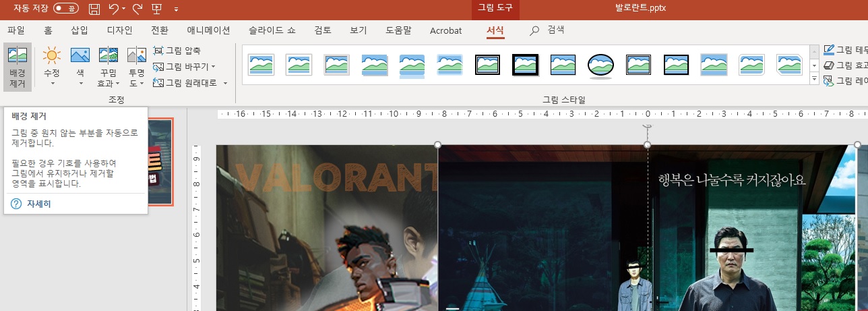Apply the thirteenth picture style thumbnail
The width and height of the screenshot is (868, 311).
714,65
